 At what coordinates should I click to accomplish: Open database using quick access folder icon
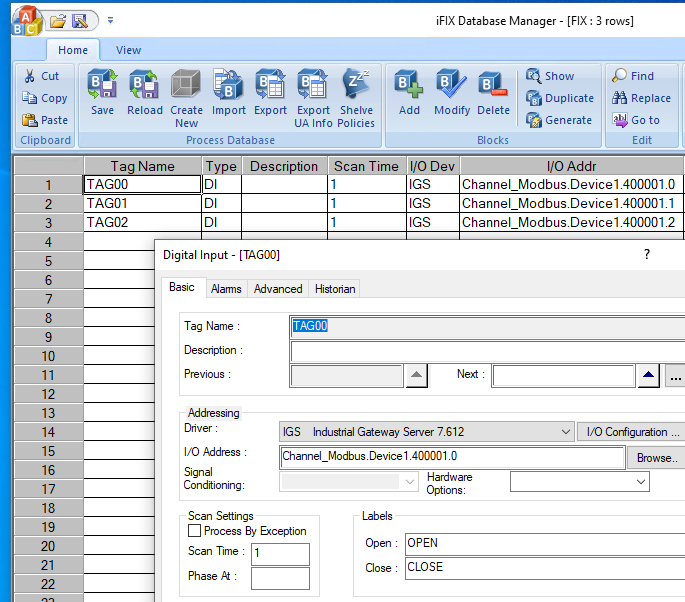57,21
